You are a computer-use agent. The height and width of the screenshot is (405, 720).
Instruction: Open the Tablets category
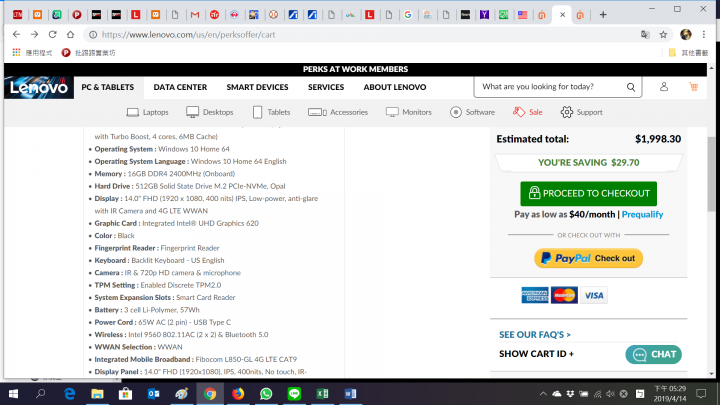(x=271, y=112)
